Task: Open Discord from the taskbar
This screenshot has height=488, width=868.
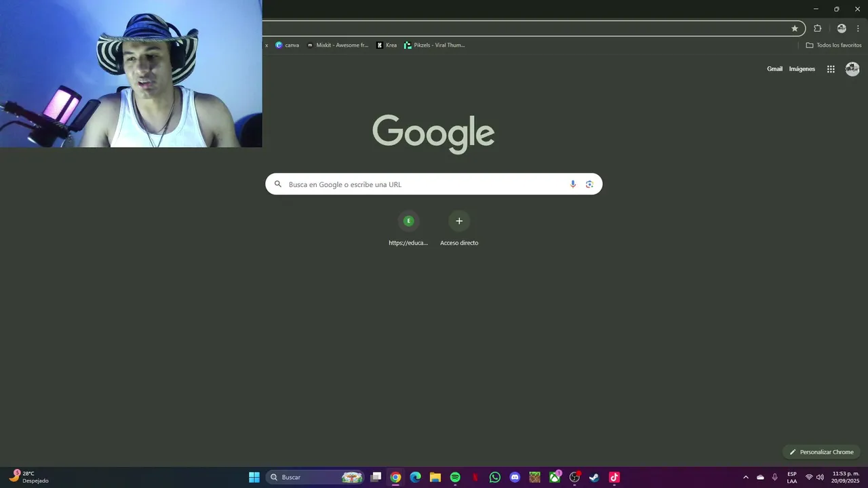Action: click(515, 477)
